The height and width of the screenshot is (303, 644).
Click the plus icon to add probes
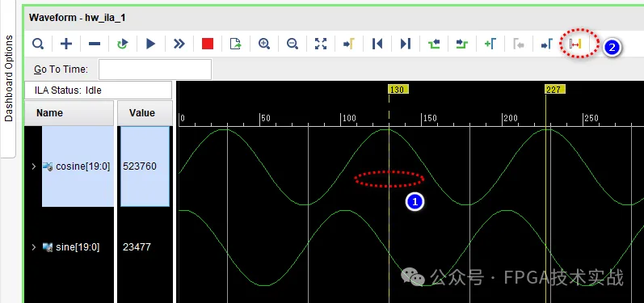point(66,44)
